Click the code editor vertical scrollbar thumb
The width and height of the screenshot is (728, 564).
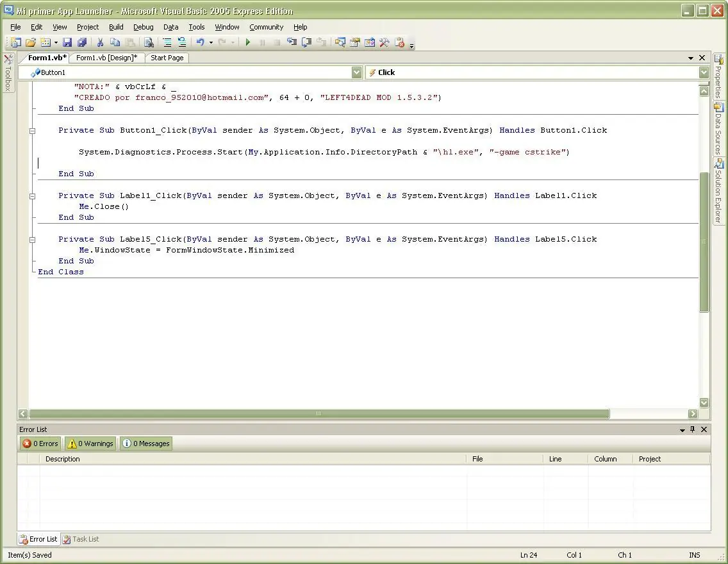pos(704,242)
